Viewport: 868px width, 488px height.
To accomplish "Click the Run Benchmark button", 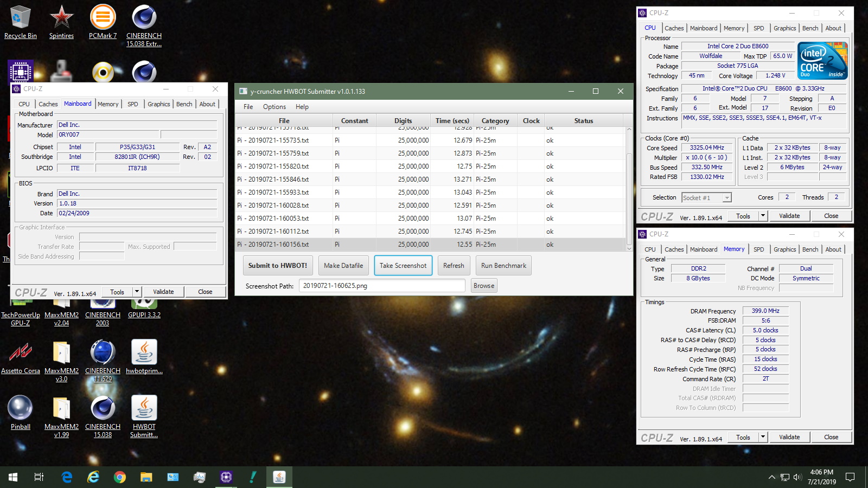I will click(503, 266).
